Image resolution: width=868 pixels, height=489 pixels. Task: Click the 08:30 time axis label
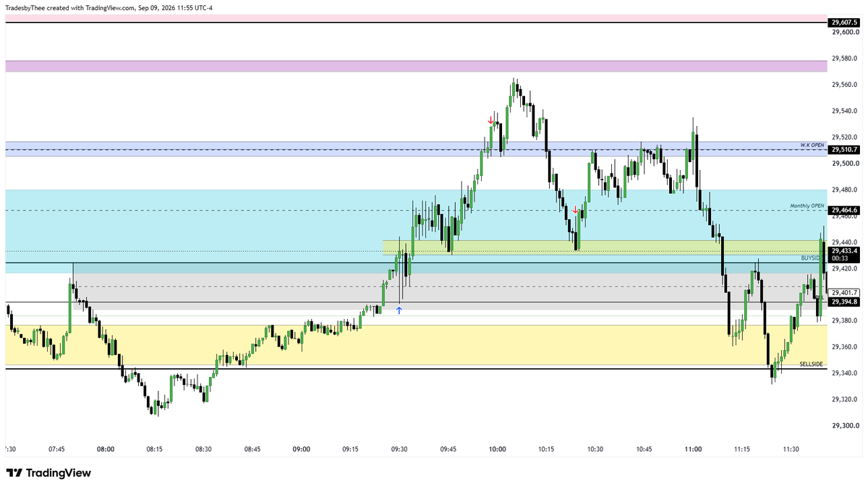(x=203, y=449)
